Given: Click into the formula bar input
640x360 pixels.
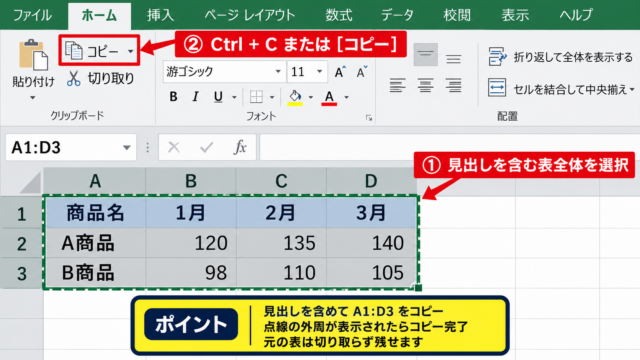Looking at the screenshot, I should [449, 147].
